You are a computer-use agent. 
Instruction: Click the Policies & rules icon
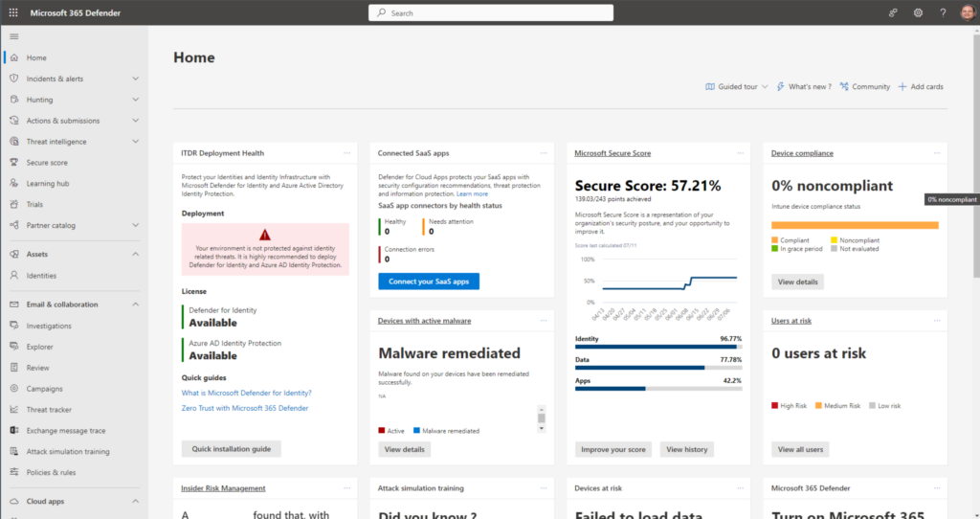pos(13,472)
